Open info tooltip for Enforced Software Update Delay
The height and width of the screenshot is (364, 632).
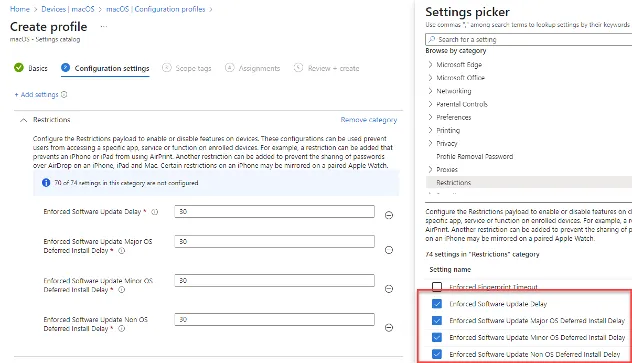[x=155, y=212]
